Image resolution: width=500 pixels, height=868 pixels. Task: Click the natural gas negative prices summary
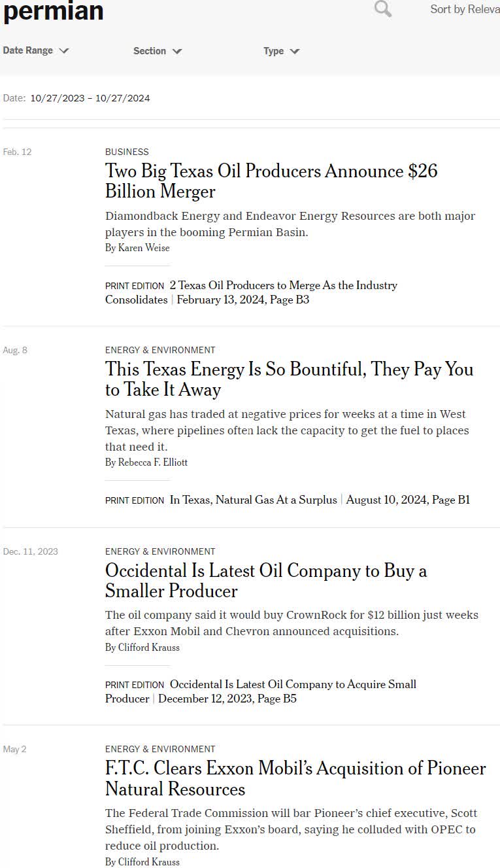click(x=287, y=430)
